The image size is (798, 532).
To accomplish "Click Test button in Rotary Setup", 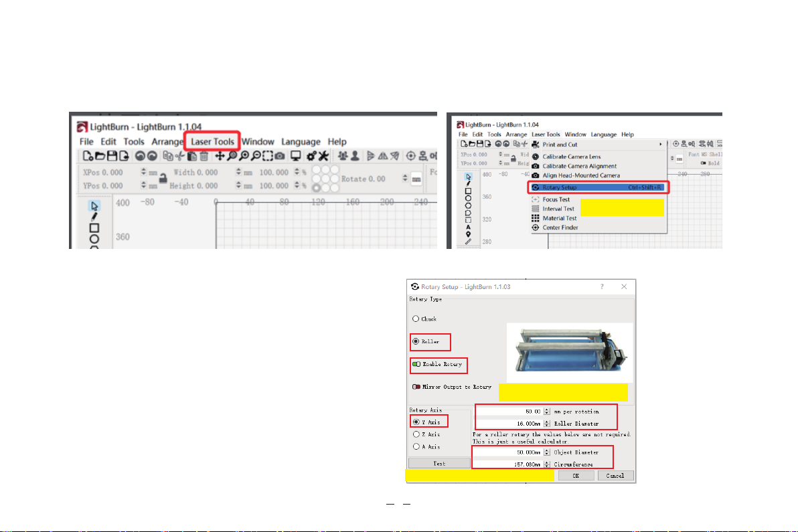I will pyautogui.click(x=439, y=463).
